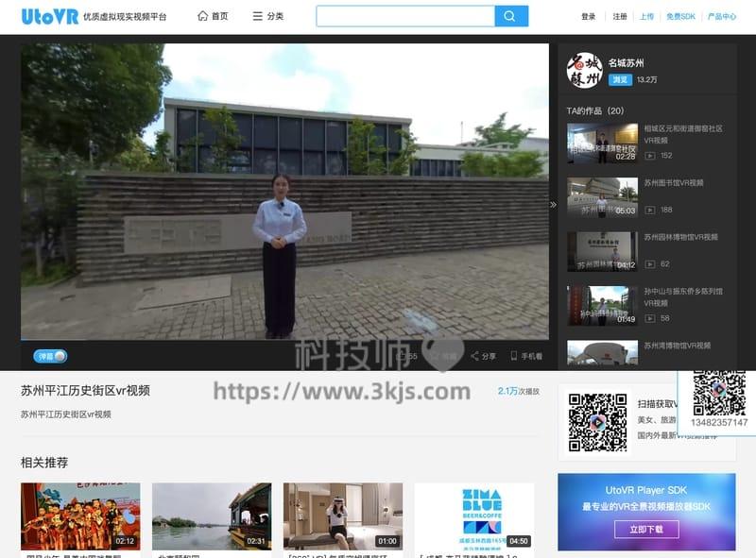This screenshot has width=756, height=558.
Task: Click the main VR video player
Action: click(284, 192)
